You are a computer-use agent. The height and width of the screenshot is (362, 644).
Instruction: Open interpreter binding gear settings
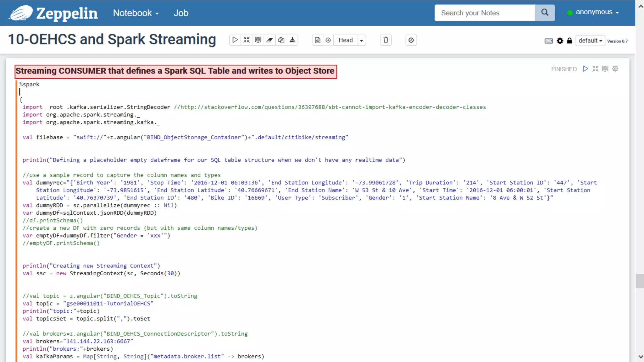click(x=560, y=41)
